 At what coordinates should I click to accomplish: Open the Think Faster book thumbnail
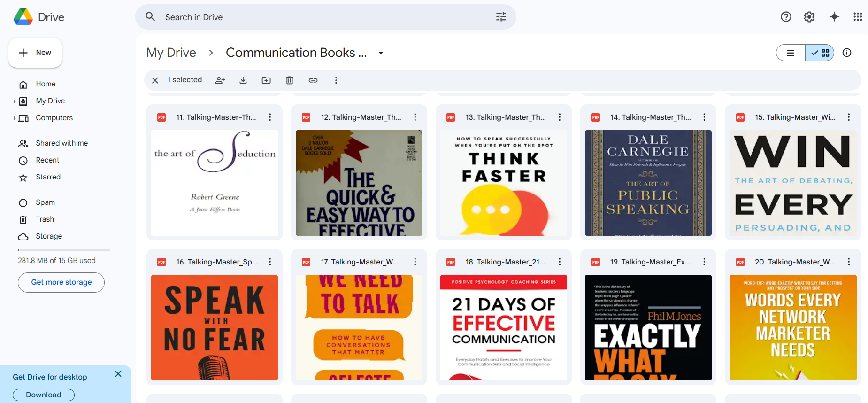(x=504, y=183)
